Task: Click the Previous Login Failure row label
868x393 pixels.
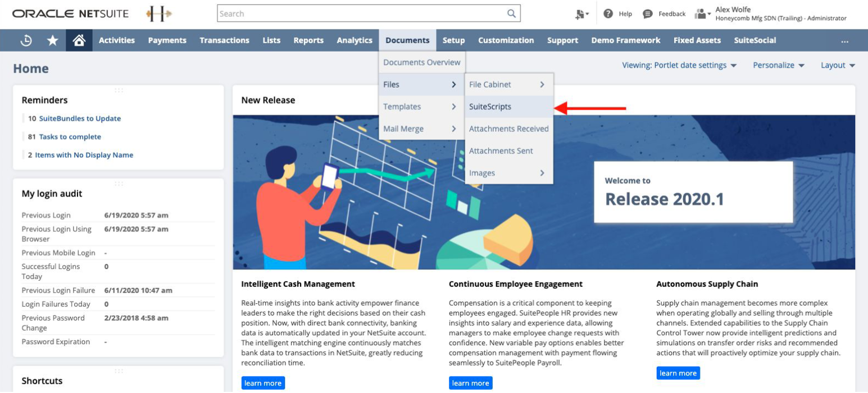Action: click(x=58, y=290)
